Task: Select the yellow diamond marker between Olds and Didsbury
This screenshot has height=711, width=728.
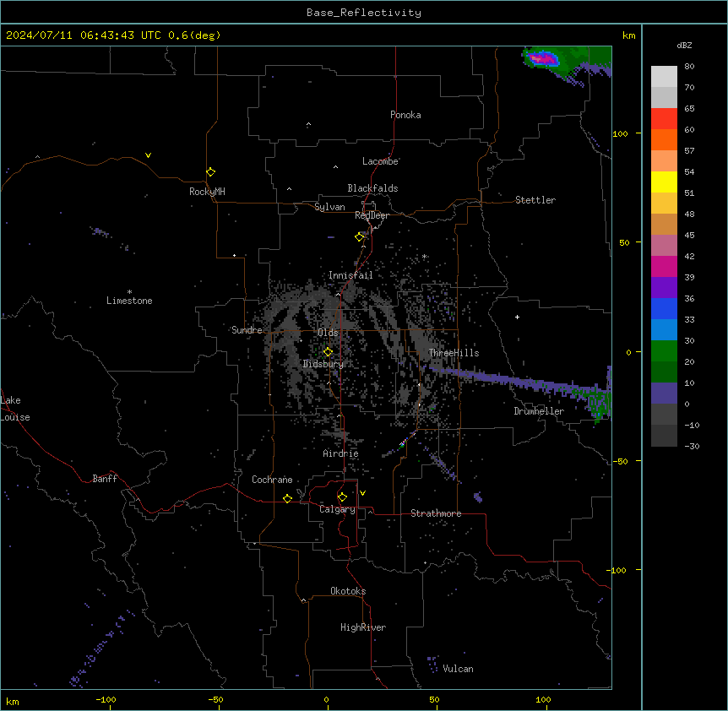Action: (x=329, y=352)
